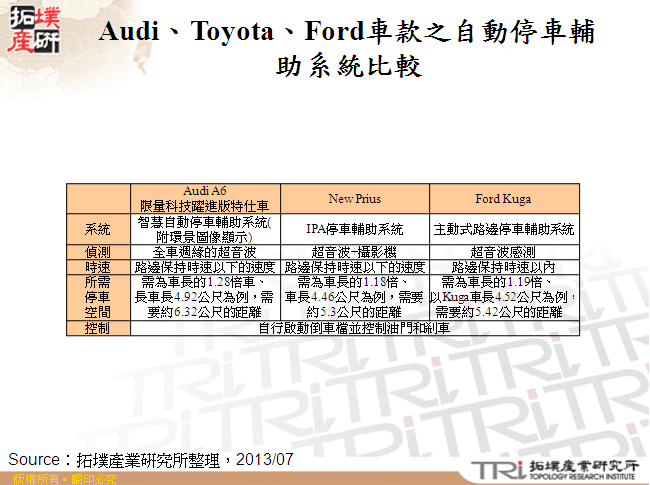650x485 pixels.
Task: Click the 'IPA停車輔助系統' cell
Action: tap(355, 229)
